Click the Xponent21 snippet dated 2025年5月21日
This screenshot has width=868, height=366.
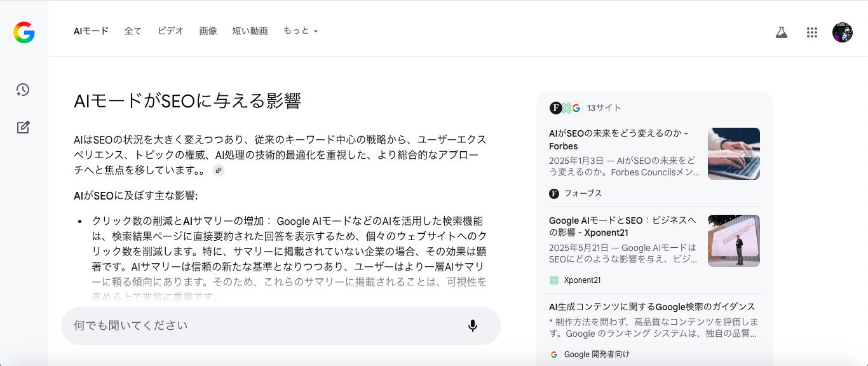(623, 254)
